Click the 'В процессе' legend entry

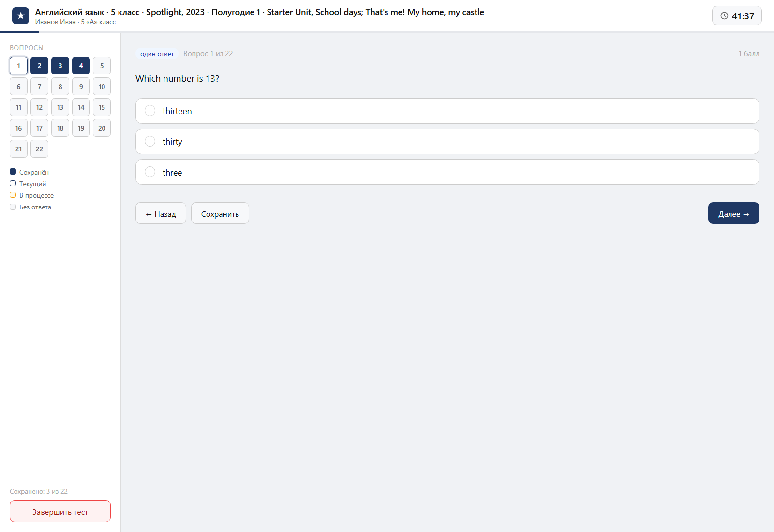[32, 195]
